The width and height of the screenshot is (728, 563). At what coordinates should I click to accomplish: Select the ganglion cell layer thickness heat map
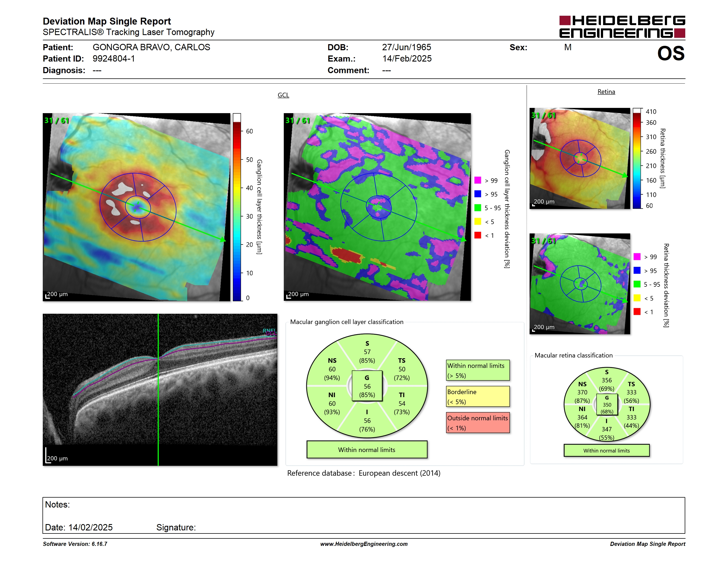[136, 207]
